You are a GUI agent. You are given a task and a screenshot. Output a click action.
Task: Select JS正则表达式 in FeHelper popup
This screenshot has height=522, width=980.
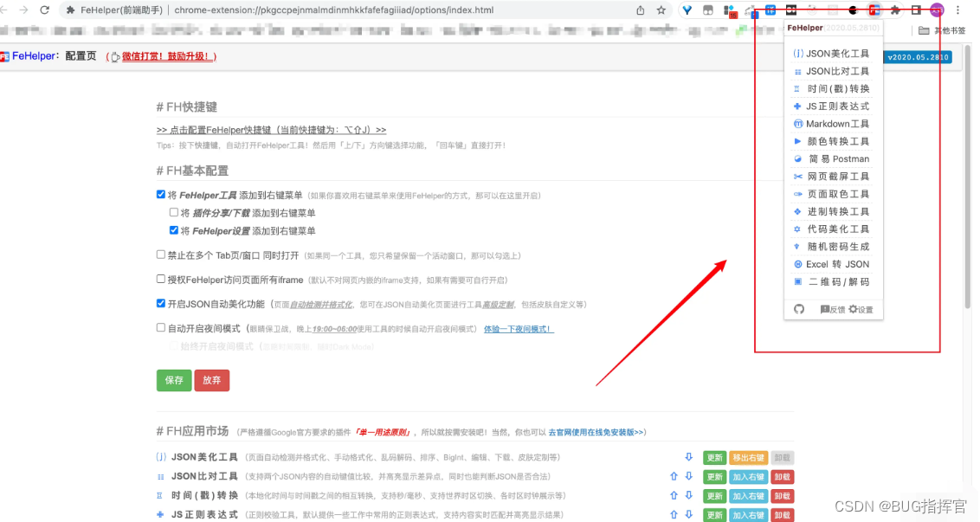pos(832,106)
